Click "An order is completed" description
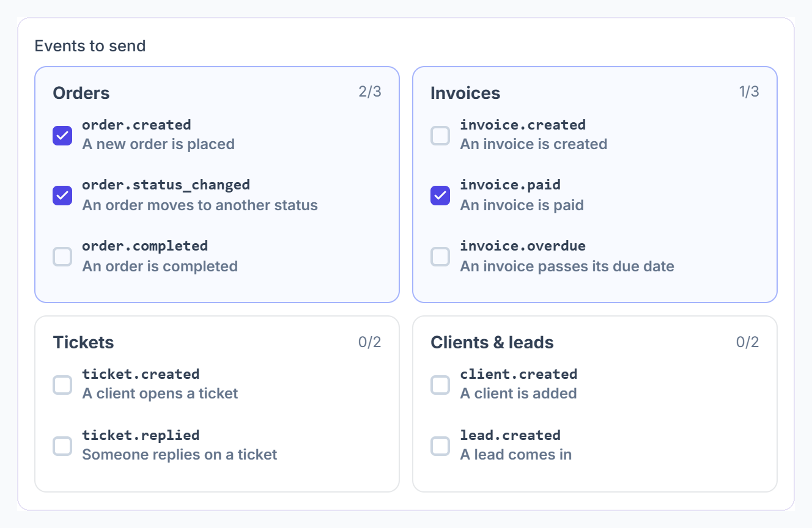The image size is (812, 528). pos(160,266)
